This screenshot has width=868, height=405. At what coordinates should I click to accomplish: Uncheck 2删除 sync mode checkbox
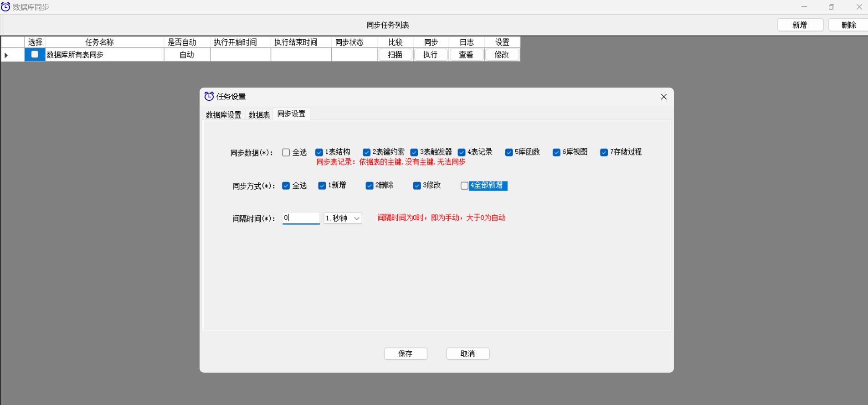click(x=370, y=186)
